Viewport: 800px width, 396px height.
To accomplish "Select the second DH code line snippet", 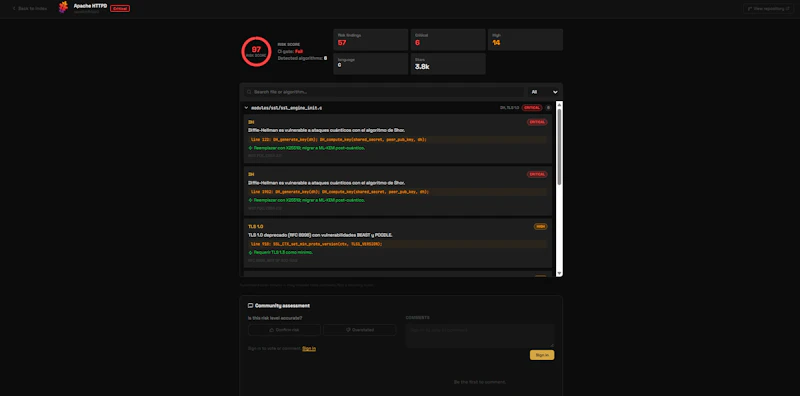I will click(x=397, y=192).
